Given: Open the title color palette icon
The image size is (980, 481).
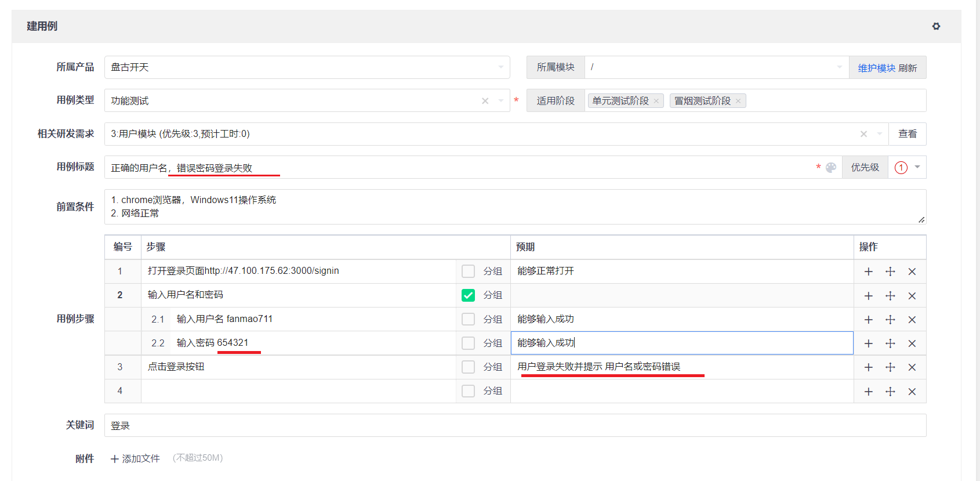Looking at the screenshot, I should pyautogui.click(x=831, y=168).
